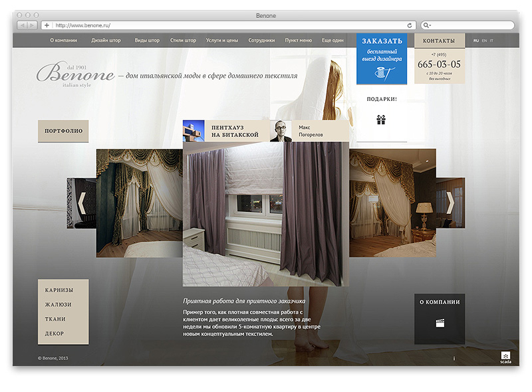Click the thumbnail behind the right arrow
Screen dimensions: 532x392
(451, 203)
